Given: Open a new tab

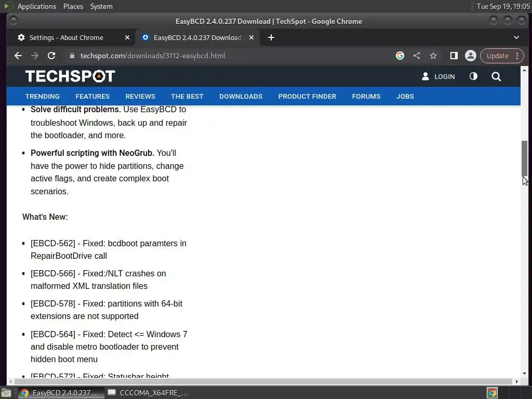Looking at the screenshot, I should tap(271, 37).
